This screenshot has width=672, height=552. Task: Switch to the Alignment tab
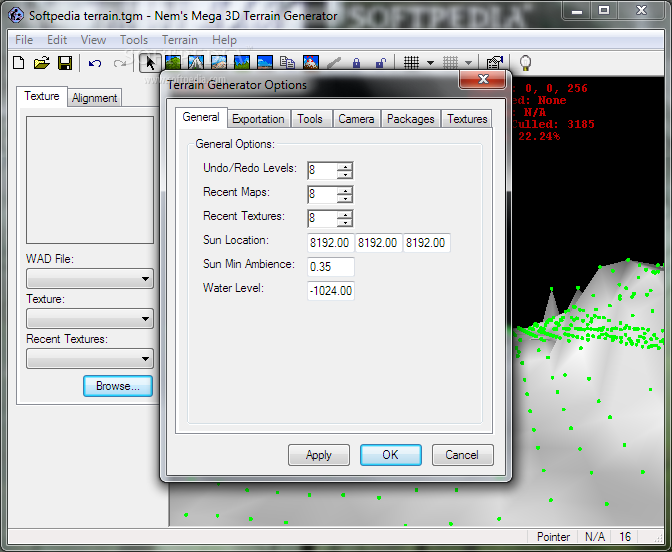pos(94,98)
